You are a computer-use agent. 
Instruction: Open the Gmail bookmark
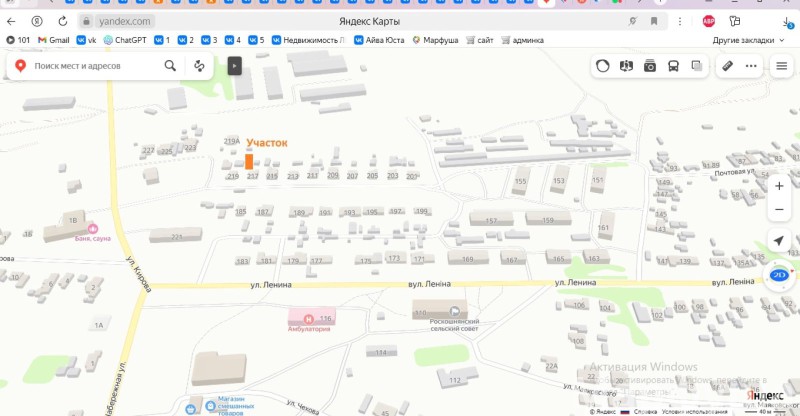54,40
